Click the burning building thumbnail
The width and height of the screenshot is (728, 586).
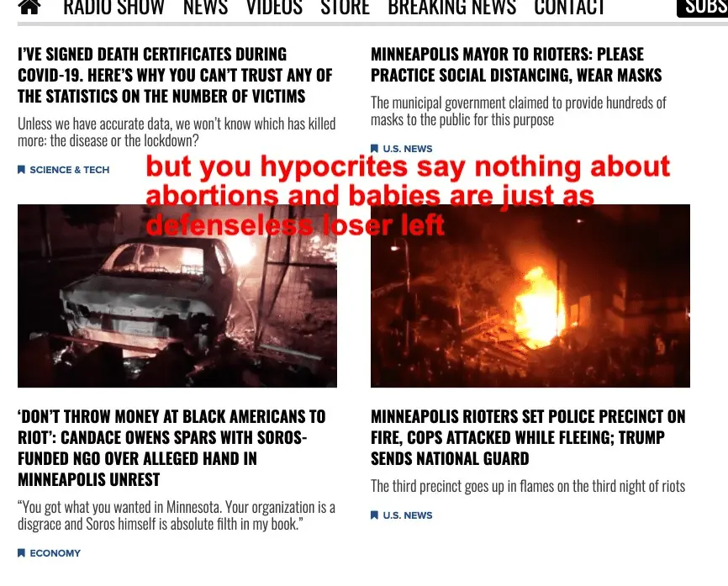(530, 296)
